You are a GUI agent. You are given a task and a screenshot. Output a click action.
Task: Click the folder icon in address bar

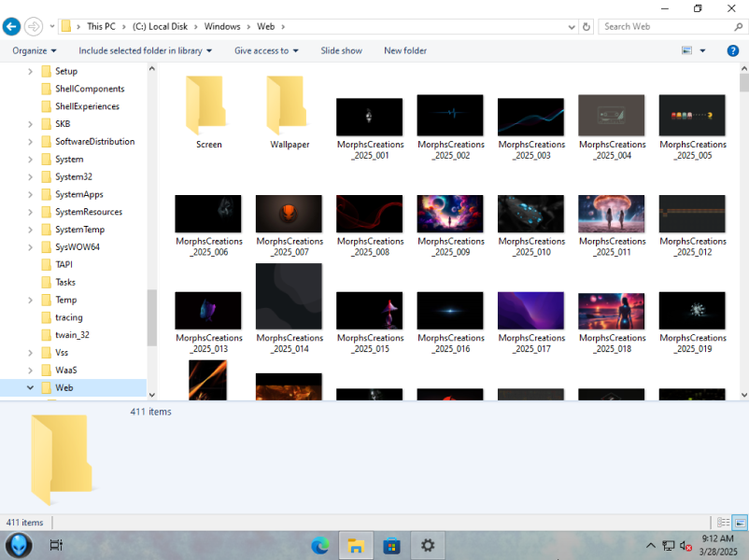66,26
